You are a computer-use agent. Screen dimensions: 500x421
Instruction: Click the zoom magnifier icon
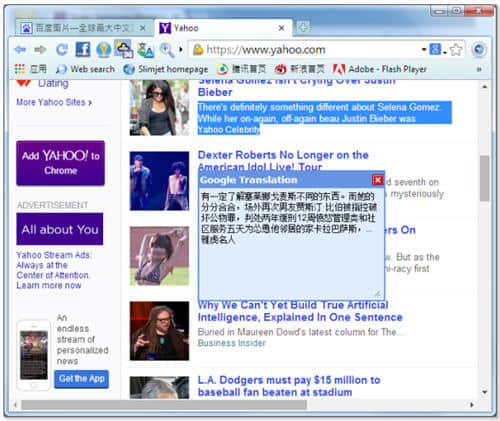click(x=167, y=50)
